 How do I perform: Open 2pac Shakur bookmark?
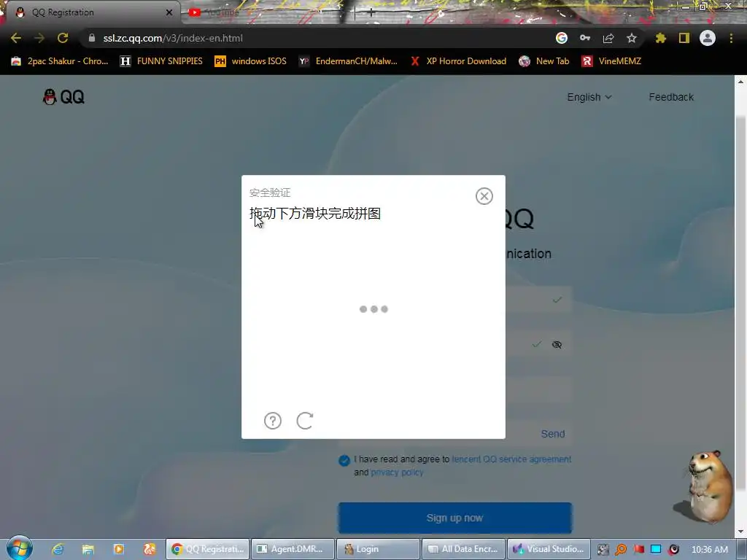[60, 61]
